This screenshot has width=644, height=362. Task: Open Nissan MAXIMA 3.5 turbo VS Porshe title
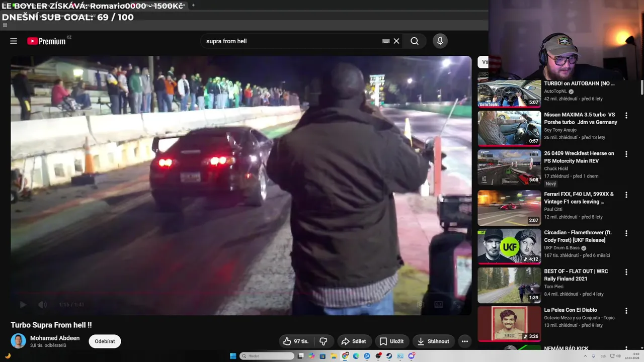[x=581, y=118]
